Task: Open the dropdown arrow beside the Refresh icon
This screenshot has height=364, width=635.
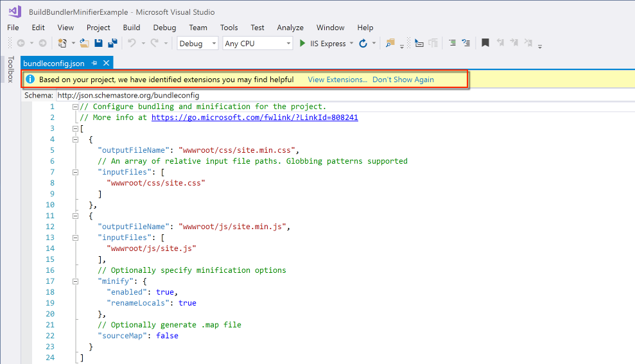Action: pos(374,43)
